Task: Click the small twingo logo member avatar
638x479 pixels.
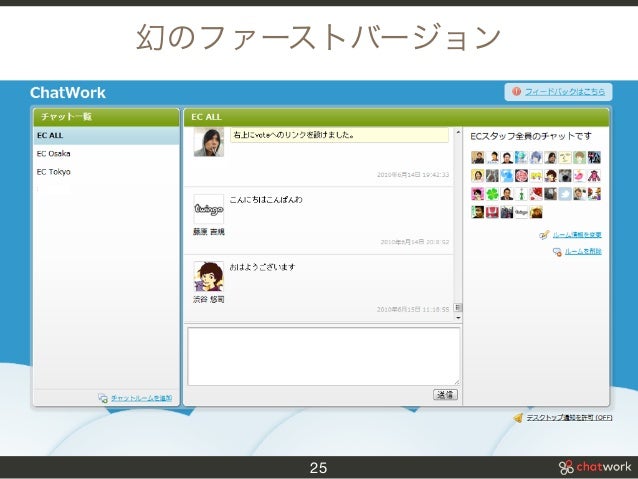Action: click(521, 212)
